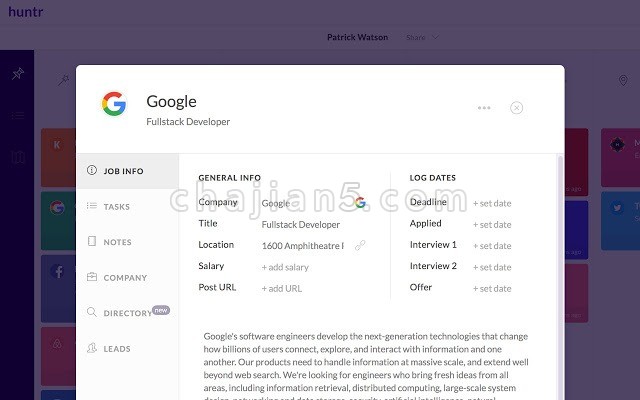The height and width of the screenshot is (400, 640).
Task: Click the link icon beside Location
Action: [x=360, y=245]
